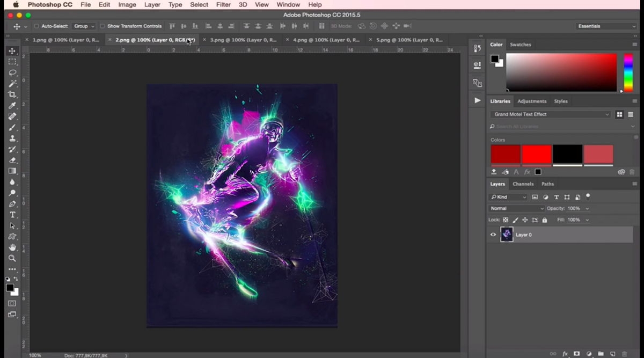Screen dimensions: 644x358
Task: Open the Layers panel menu
Action: [635, 184]
